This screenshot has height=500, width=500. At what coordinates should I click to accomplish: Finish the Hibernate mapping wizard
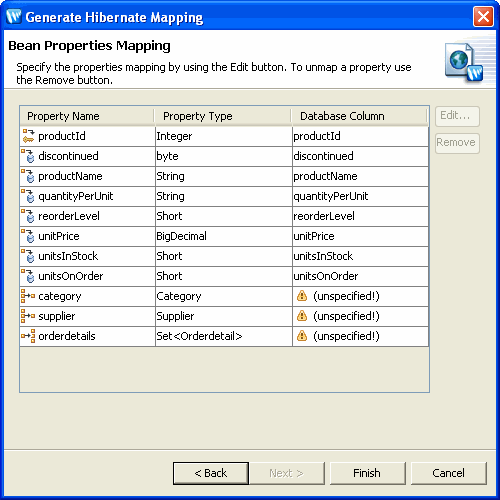click(367, 473)
